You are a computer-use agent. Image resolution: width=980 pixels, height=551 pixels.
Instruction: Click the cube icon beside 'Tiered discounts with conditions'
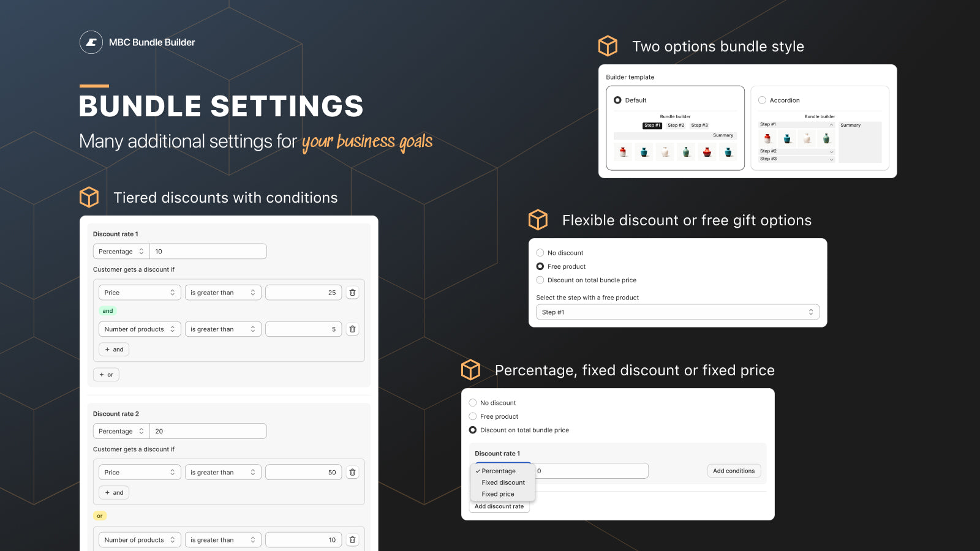[x=89, y=197]
